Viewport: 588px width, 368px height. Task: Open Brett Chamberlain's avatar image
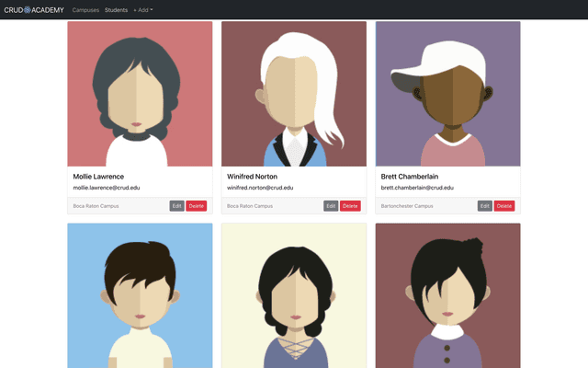coord(447,94)
